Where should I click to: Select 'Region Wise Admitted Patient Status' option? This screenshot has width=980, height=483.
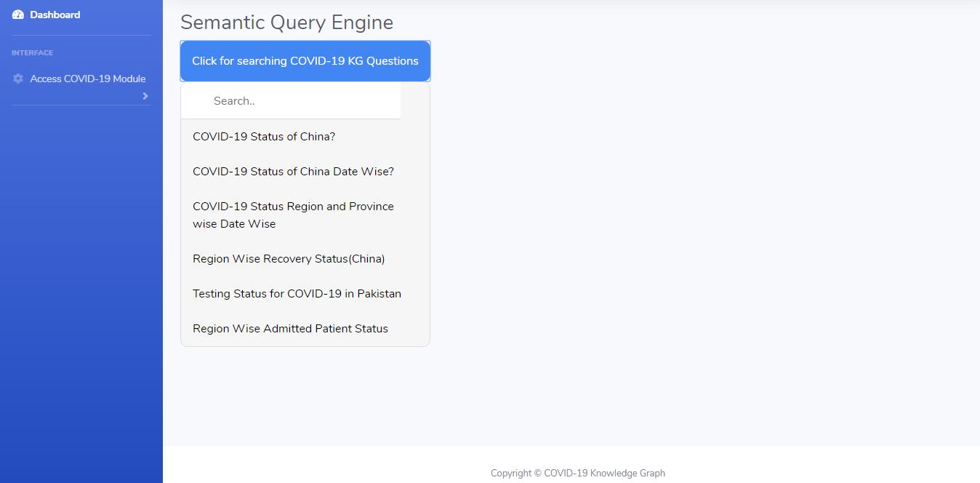[290, 329]
